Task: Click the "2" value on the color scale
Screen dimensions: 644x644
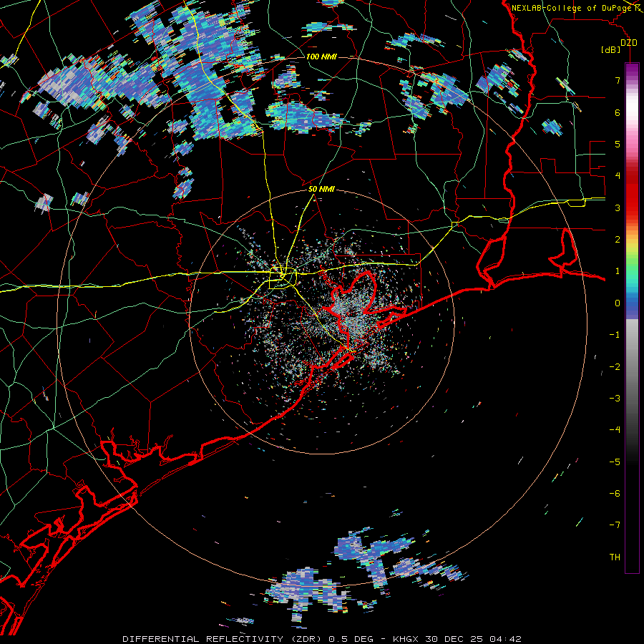Action: [617, 240]
